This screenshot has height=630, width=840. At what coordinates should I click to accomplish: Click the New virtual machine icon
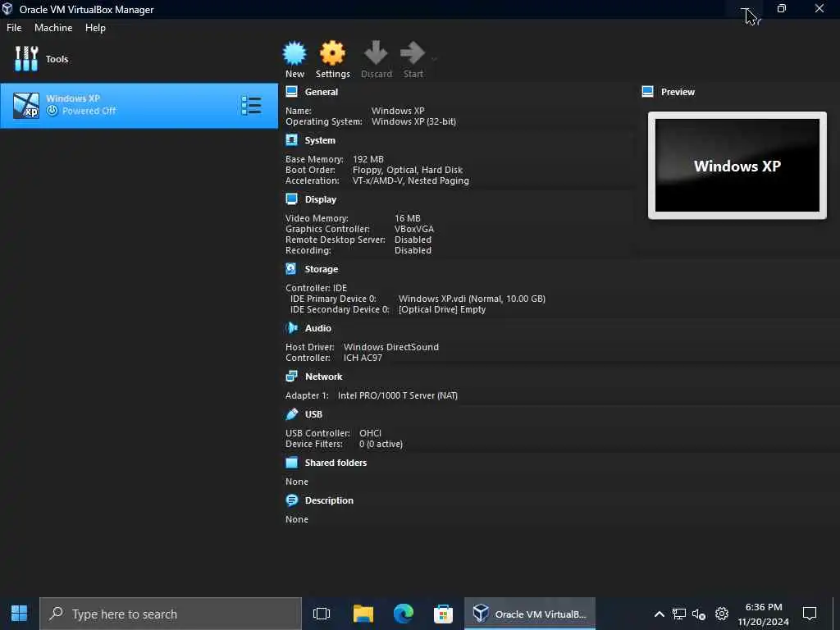point(294,53)
